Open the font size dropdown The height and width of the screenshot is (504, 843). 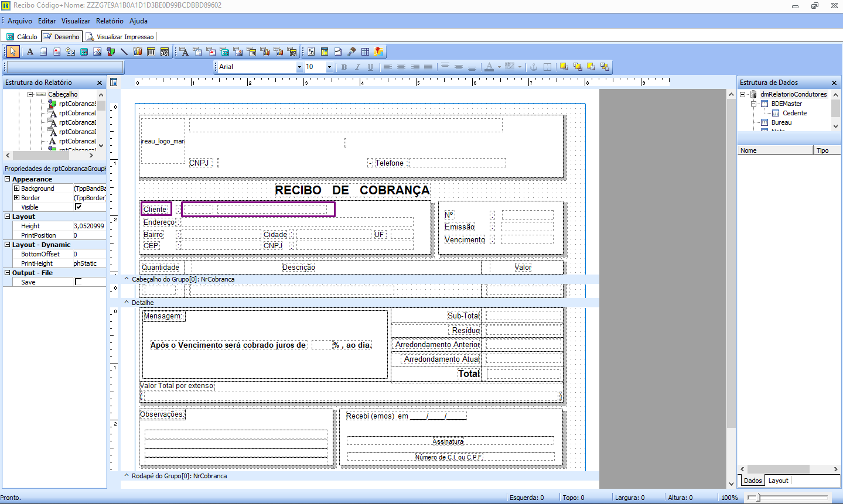pyautogui.click(x=329, y=67)
